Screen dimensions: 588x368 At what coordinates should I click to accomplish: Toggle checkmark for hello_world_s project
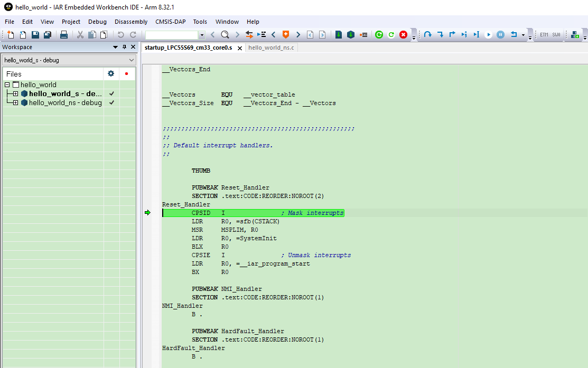tap(111, 94)
